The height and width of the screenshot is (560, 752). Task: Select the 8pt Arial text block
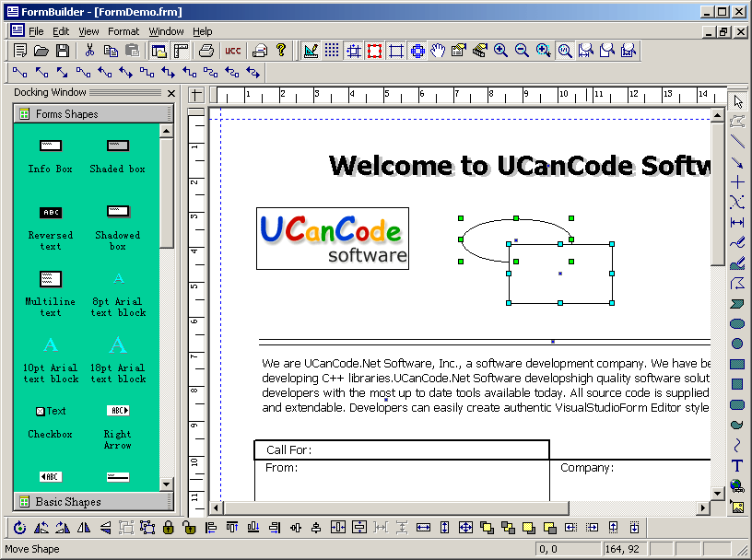[119, 296]
